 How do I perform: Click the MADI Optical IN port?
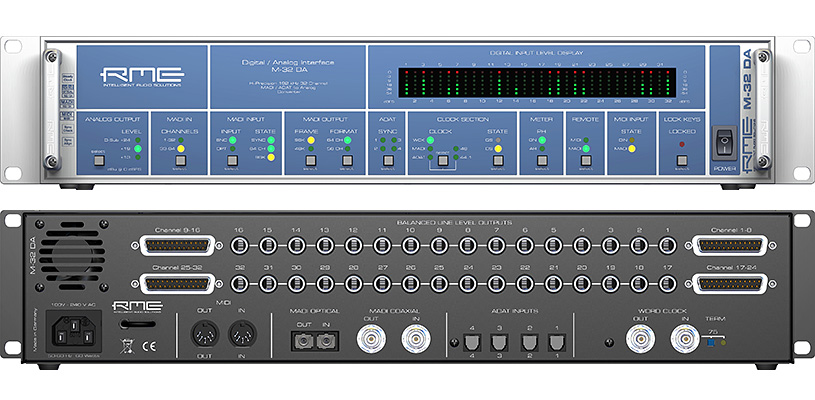pos(324,340)
